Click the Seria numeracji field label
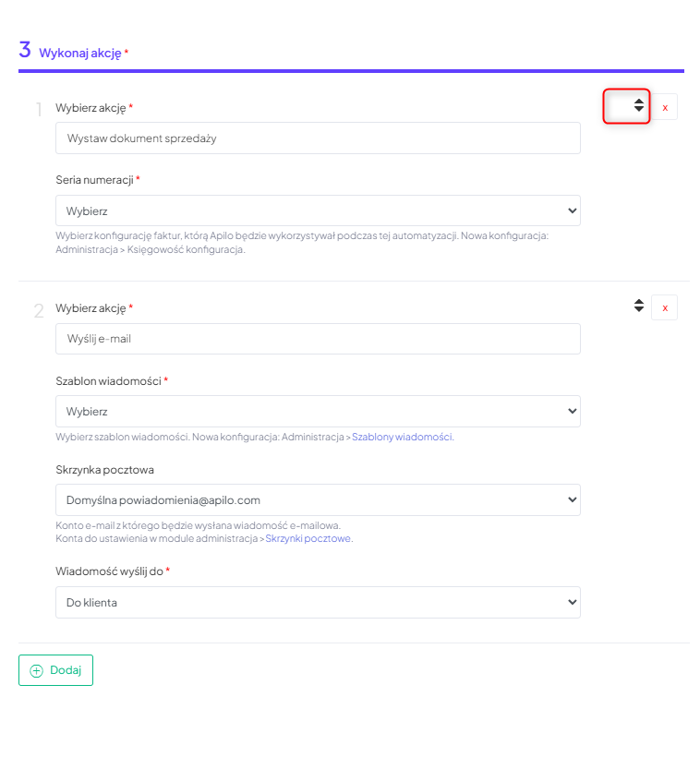Image resolution: width=700 pixels, height=757 pixels. 95,179
